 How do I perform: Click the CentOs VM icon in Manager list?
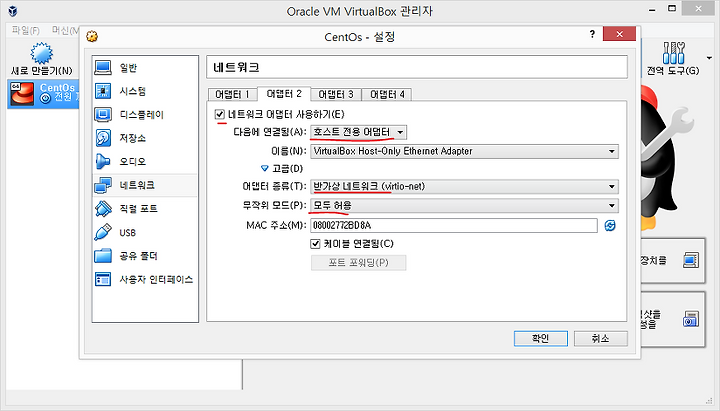pos(22,93)
